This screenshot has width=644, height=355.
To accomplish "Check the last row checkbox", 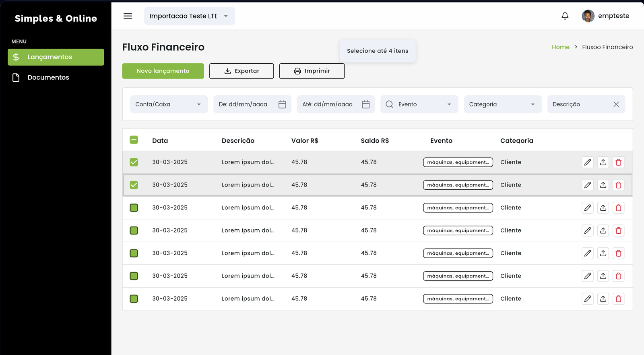I will pyautogui.click(x=134, y=299).
